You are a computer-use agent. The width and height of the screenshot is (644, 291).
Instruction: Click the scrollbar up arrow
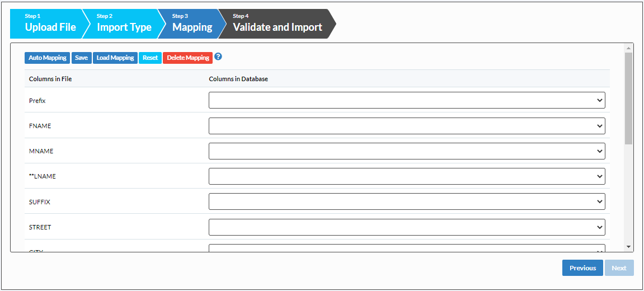tap(628, 48)
